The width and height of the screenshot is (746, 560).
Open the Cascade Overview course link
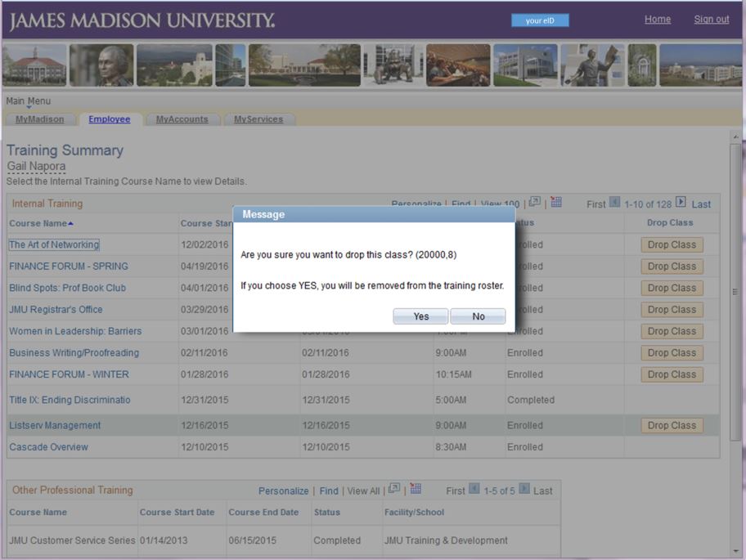48,447
